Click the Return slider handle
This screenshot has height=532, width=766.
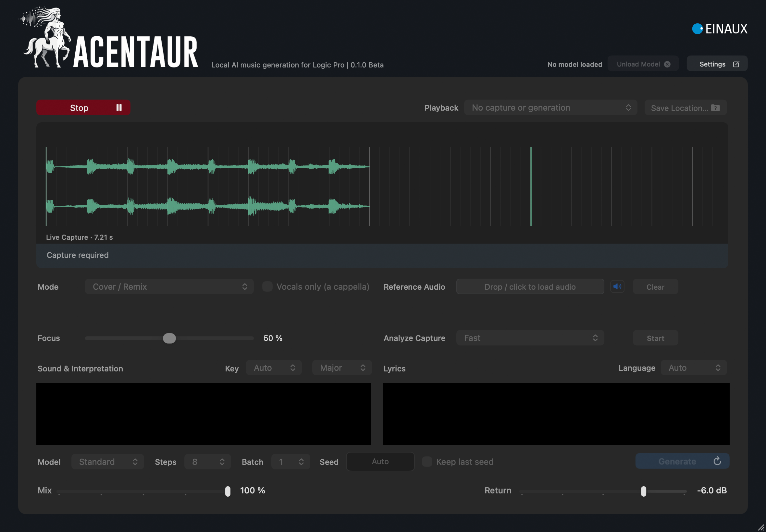(x=644, y=491)
